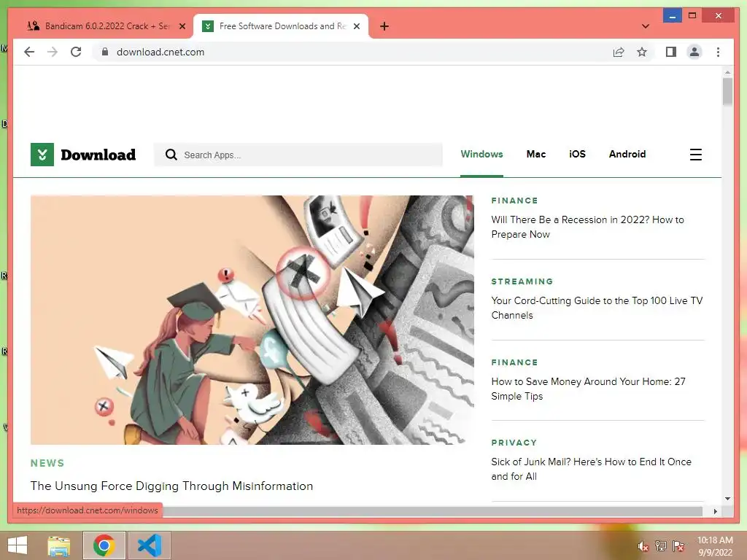Bookmark this tab with the star icon
Viewport: 747px width, 560px height.
[642, 52]
